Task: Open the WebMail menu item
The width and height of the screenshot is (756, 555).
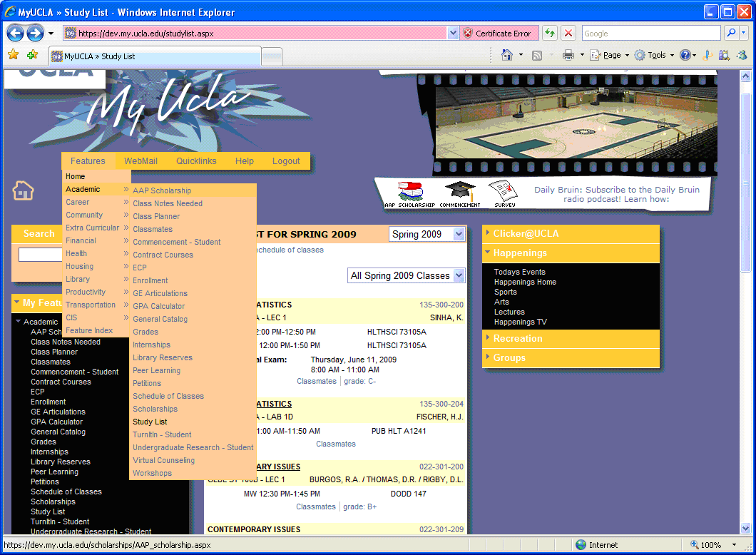Action: (x=141, y=161)
